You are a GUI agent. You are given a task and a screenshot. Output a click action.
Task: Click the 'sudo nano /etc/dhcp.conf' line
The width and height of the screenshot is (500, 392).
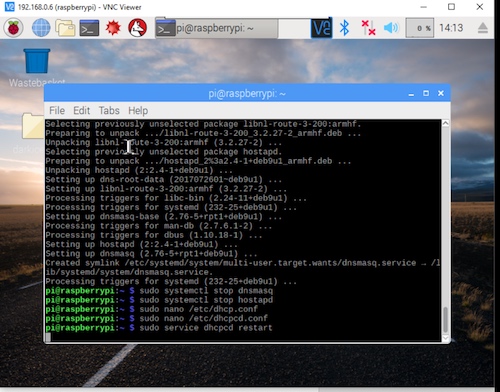point(151,309)
